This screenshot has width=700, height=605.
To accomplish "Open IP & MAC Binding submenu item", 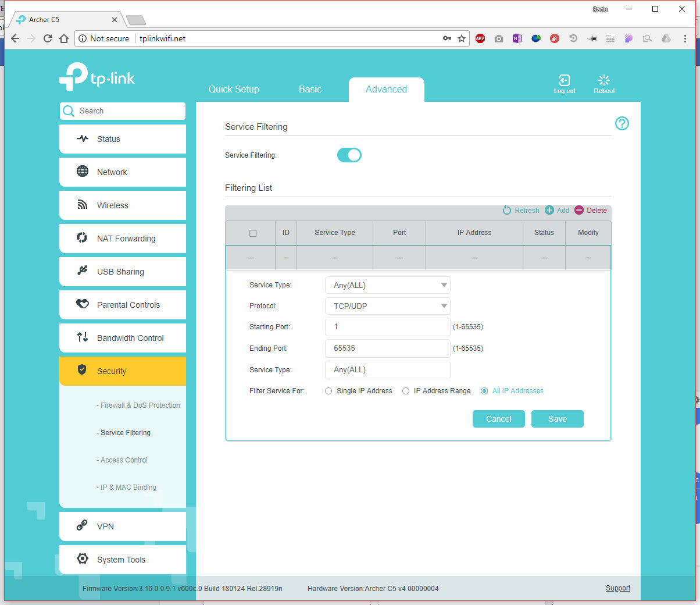I will coord(126,487).
